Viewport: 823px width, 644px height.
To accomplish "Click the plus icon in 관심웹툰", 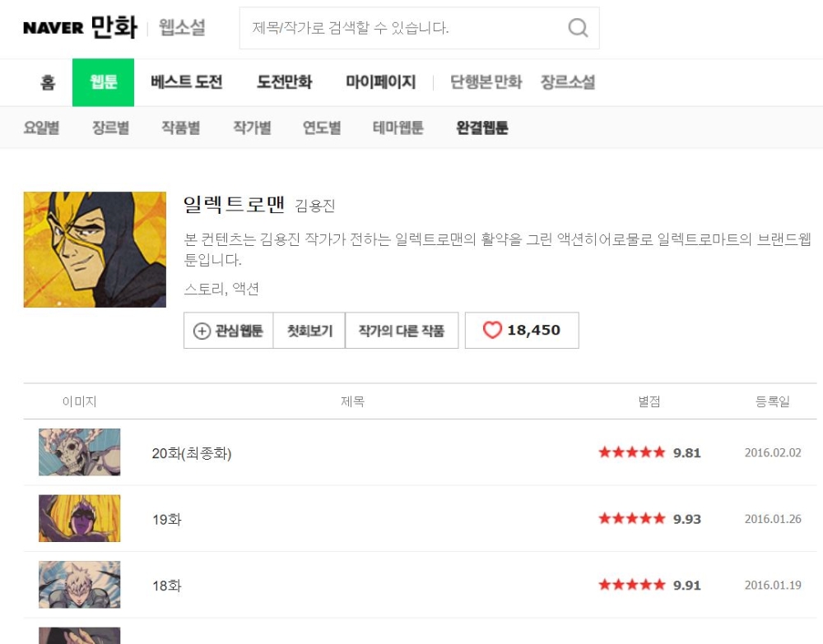I will (x=202, y=331).
